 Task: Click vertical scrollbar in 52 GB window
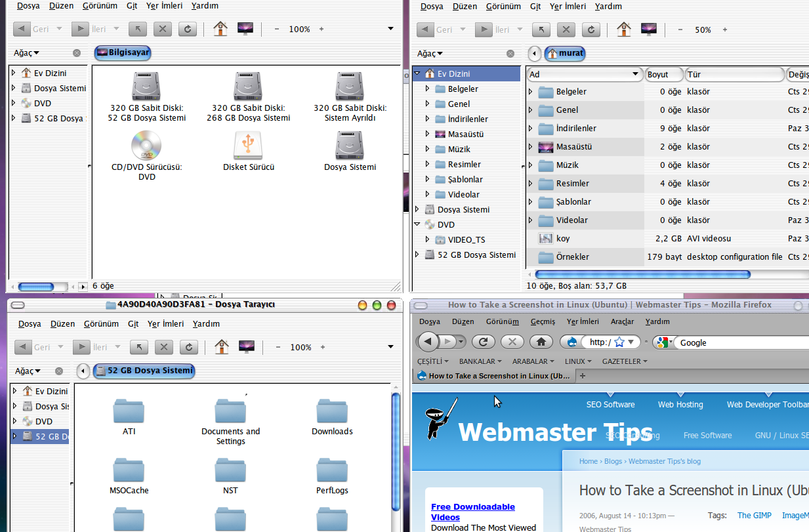pos(396,451)
